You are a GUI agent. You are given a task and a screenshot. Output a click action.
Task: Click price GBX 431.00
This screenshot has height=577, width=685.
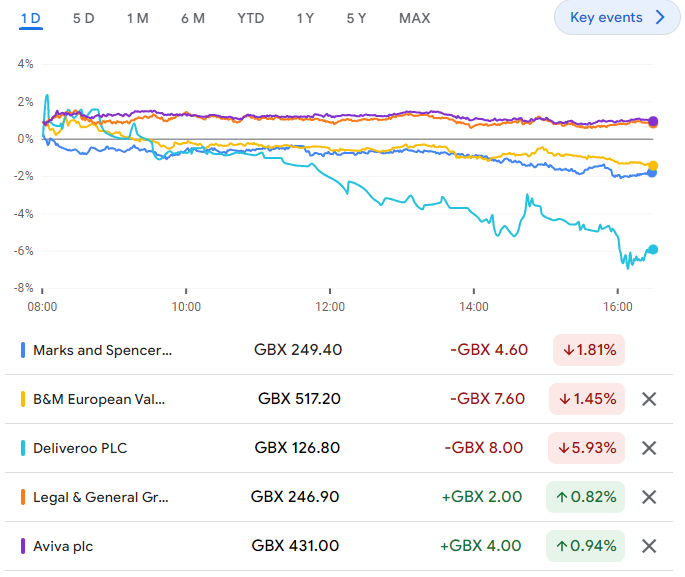coord(295,546)
